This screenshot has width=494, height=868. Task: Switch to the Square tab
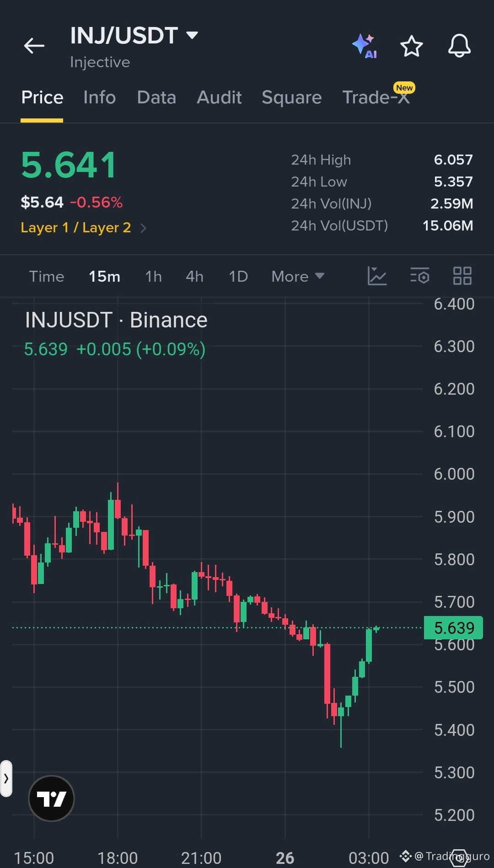(x=292, y=97)
